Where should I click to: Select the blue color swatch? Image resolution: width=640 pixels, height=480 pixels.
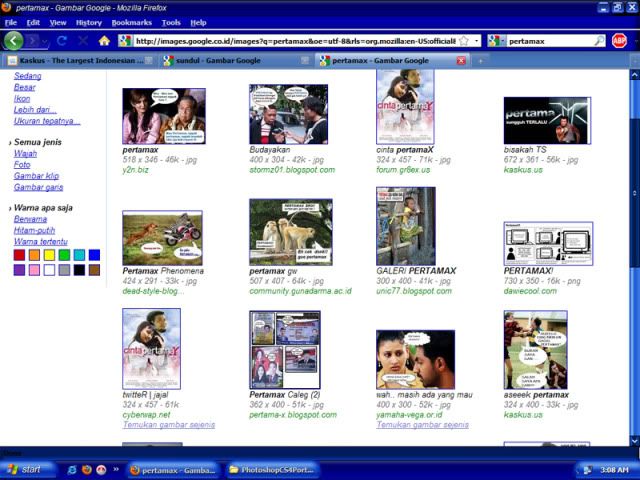pos(94,255)
